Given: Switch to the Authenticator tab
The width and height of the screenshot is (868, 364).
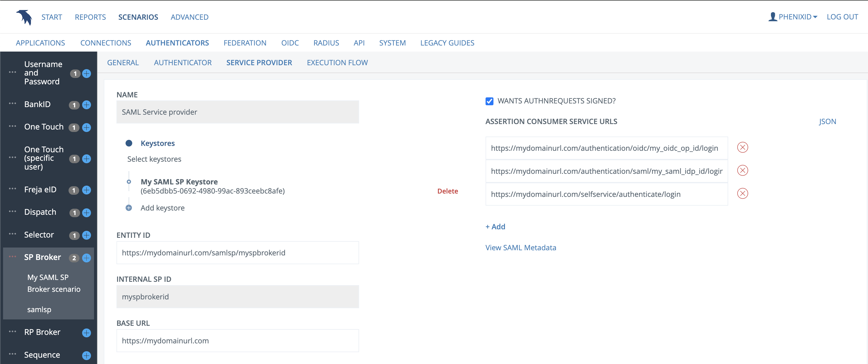Looking at the screenshot, I should pyautogui.click(x=183, y=63).
